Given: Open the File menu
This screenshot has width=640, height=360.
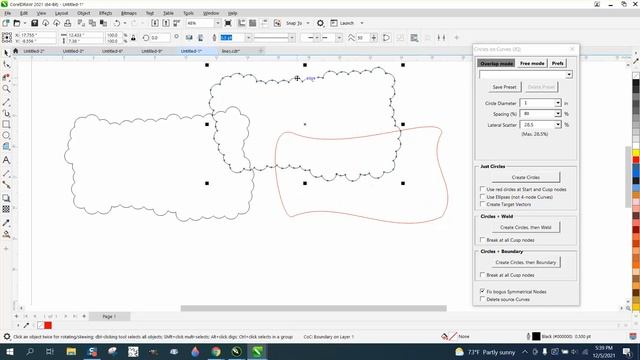Looking at the screenshot, I should tap(8, 13).
